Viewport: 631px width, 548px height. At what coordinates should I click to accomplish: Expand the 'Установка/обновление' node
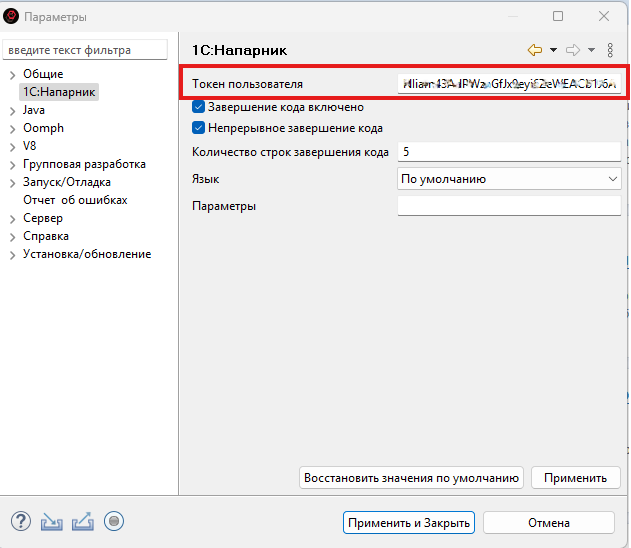[12, 255]
